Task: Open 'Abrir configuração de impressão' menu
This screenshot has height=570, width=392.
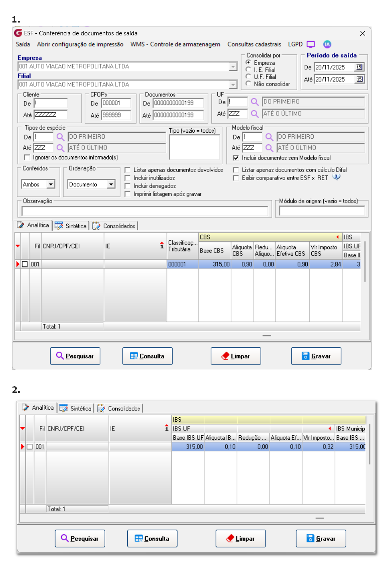Action: tap(80, 44)
